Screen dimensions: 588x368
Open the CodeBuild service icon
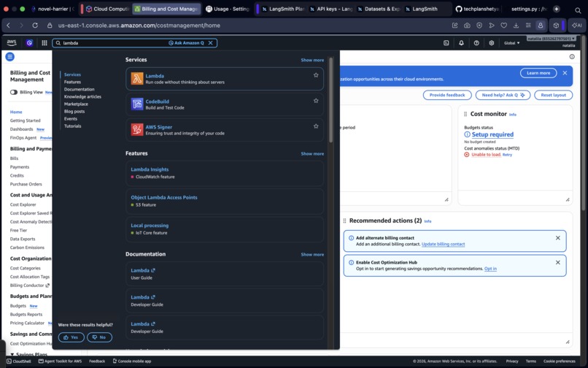pos(137,104)
